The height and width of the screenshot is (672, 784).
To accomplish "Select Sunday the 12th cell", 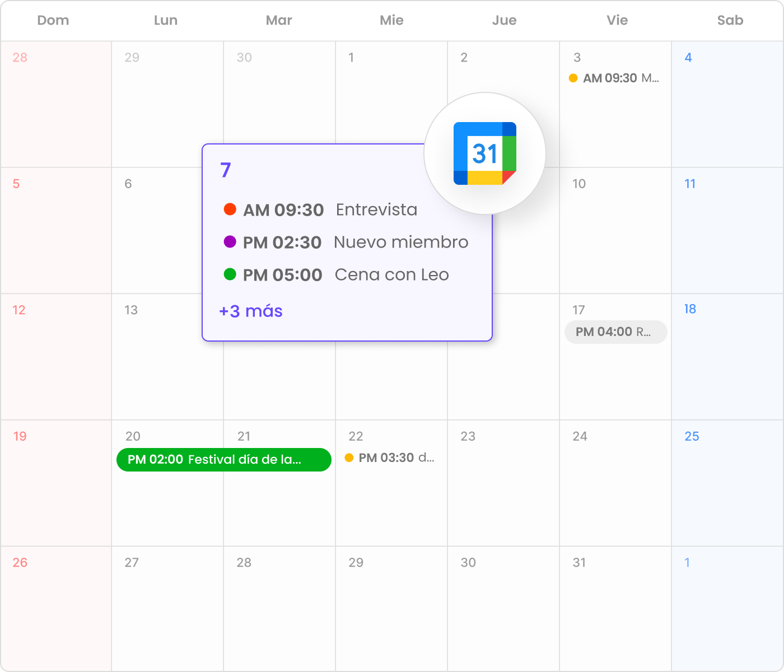I will pyautogui.click(x=56, y=356).
